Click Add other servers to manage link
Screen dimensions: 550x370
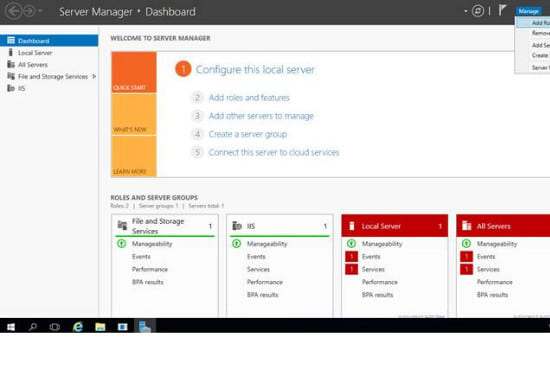tap(261, 116)
